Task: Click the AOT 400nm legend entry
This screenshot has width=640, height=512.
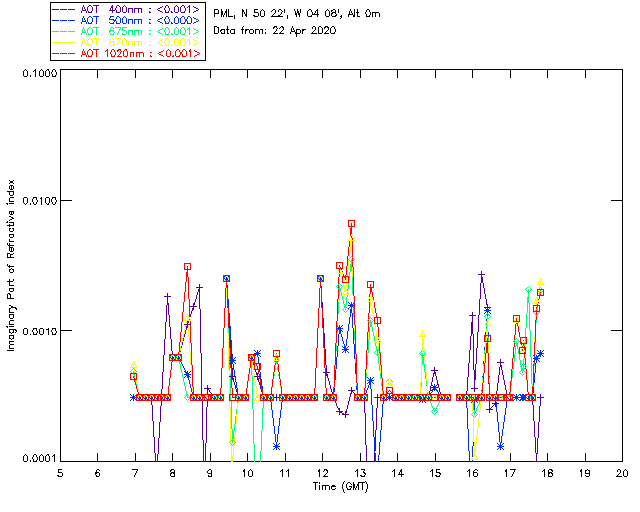Action: point(127,9)
